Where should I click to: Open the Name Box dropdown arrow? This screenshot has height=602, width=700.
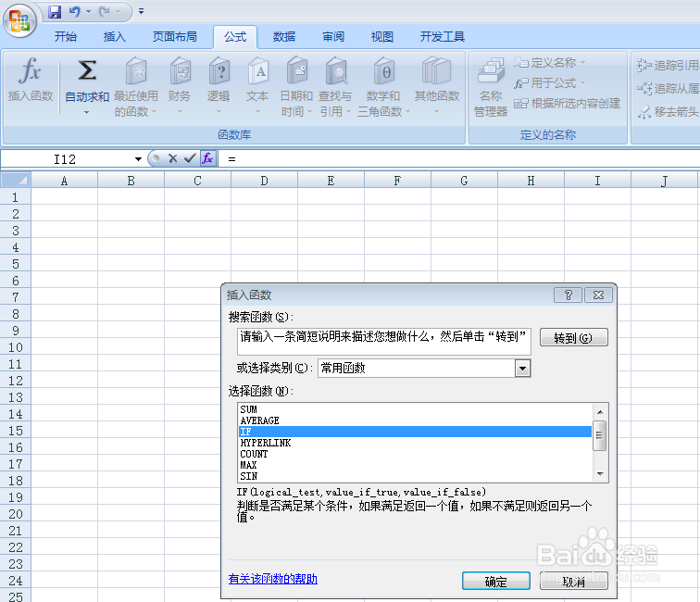(x=138, y=159)
